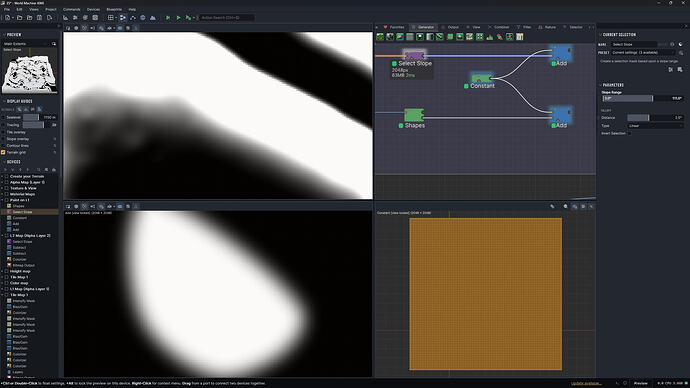Click the pencil edit icon above Constant preview
Screen dimensions: 690x388
pyautogui.click(x=552, y=206)
